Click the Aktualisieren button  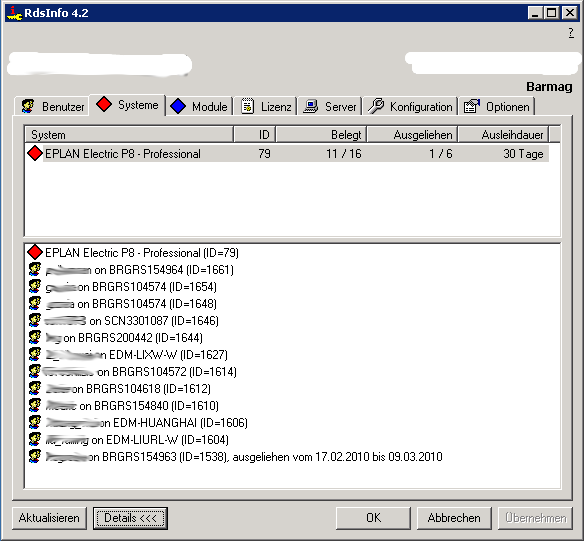click(x=49, y=518)
